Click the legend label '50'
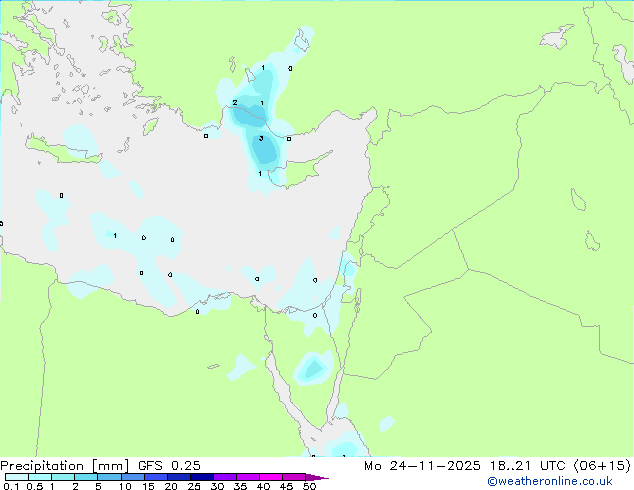 (x=309, y=486)
